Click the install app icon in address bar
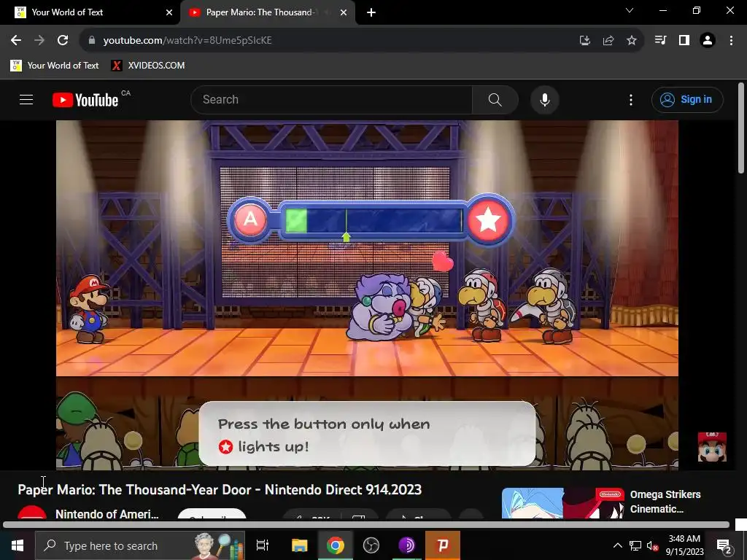Image resolution: width=747 pixels, height=560 pixels. [x=585, y=41]
